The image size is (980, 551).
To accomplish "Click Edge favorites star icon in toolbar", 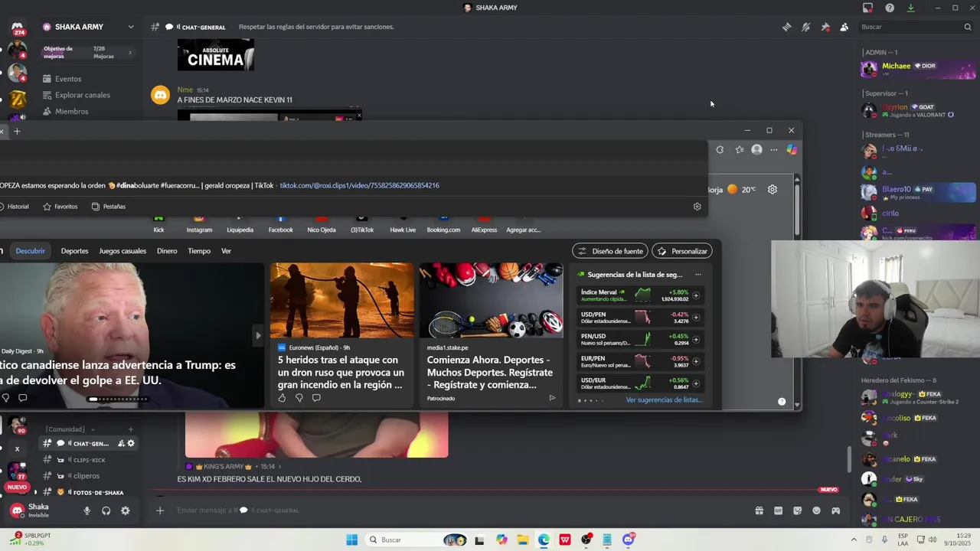I will point(739,150).
